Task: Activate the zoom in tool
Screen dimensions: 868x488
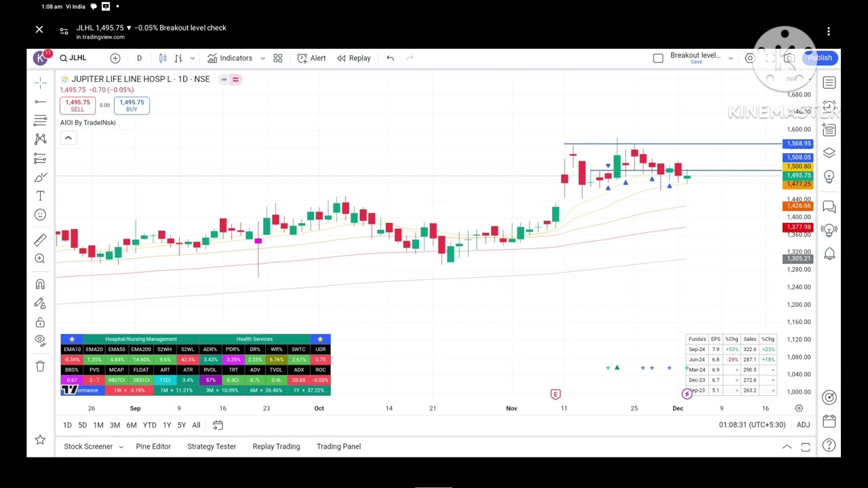Action: point(40,258)
